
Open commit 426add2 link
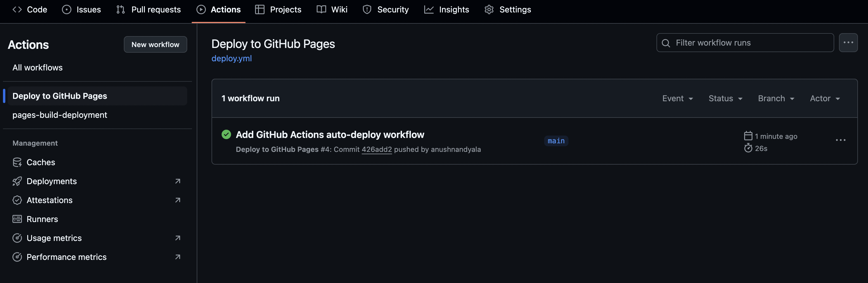point(377,149)
